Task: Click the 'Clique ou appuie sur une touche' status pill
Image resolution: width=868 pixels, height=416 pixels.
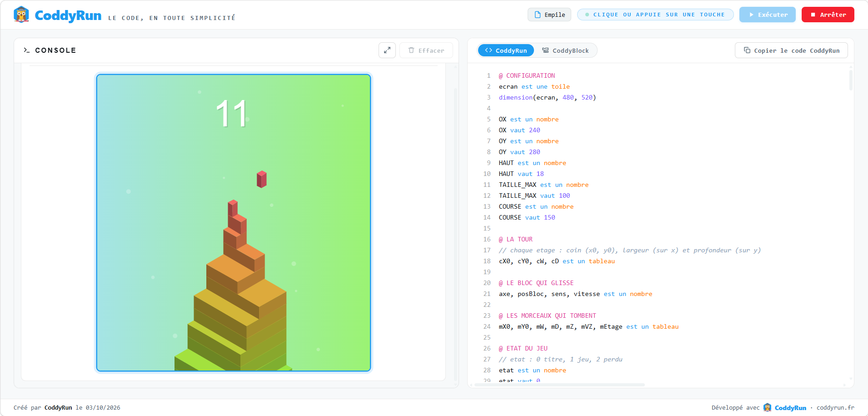Action: [x=655, y=15]
